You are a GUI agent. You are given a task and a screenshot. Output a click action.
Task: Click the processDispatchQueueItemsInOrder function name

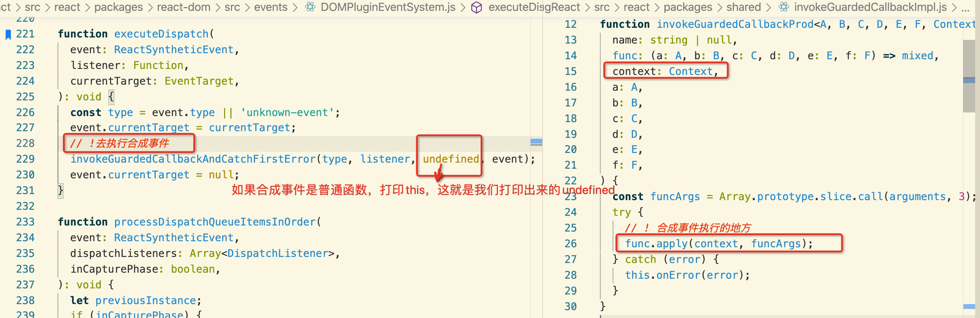[x=215, y=222]
